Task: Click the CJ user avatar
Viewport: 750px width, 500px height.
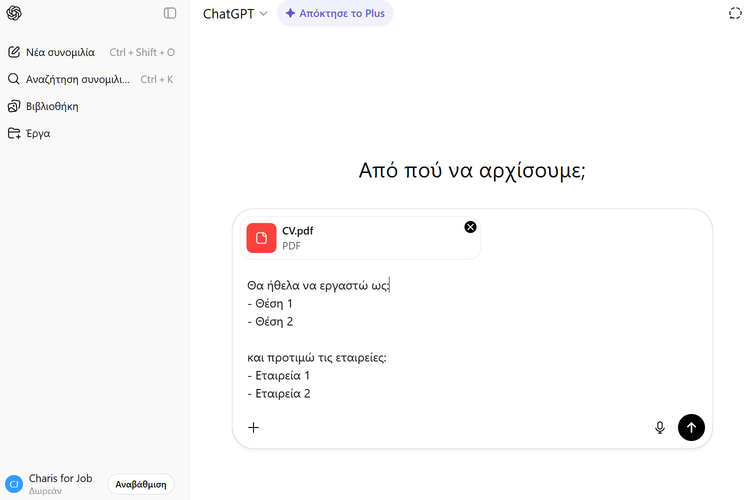Action: tap(14, 484)
